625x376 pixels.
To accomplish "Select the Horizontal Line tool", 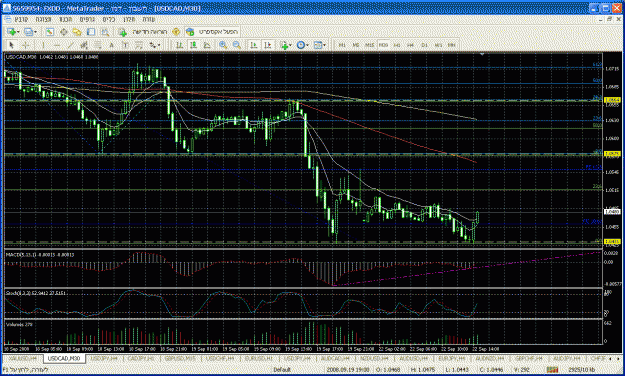I will point(57,45).
